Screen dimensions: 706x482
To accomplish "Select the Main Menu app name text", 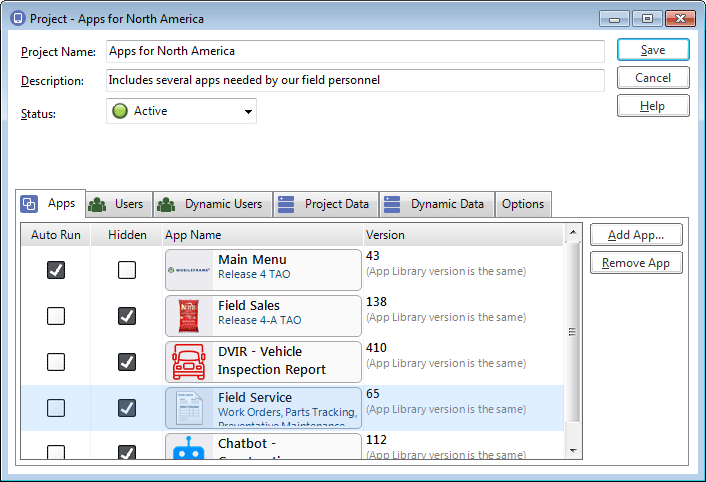I will point(252,260).
